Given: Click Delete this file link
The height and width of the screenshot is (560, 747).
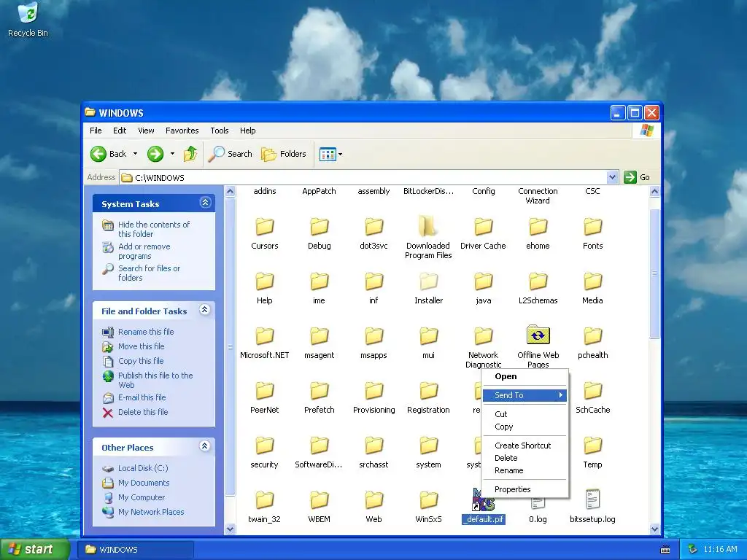Looking at the screenshot, I should click(x=143, y=412).
